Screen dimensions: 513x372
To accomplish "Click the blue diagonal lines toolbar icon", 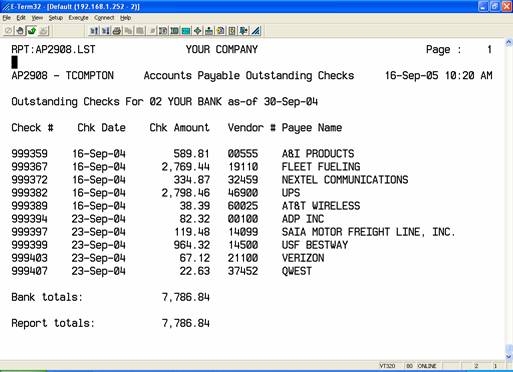I will (256, 31).
